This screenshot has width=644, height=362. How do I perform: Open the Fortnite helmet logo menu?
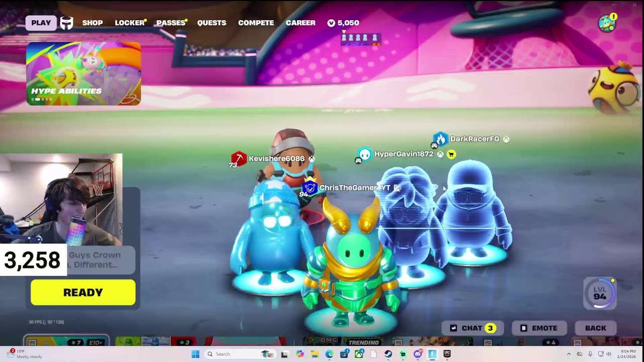(67, 23)
